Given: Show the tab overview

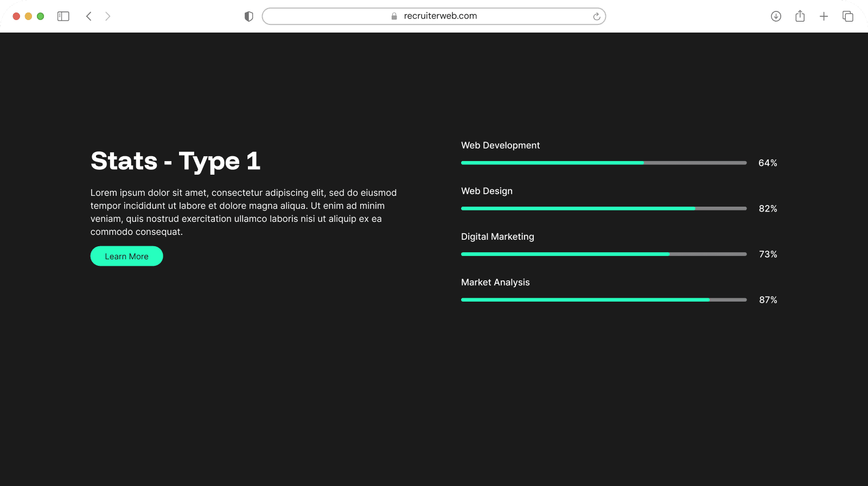Looking at the screenshot, I should coord(847,16).
